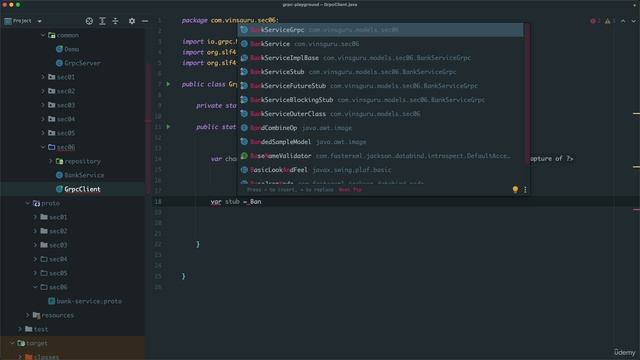Viewport: 640px width, 360px height.
Task: Pick BankServiceBlockingStub suggestion
Action: click(x=380, y=100)
